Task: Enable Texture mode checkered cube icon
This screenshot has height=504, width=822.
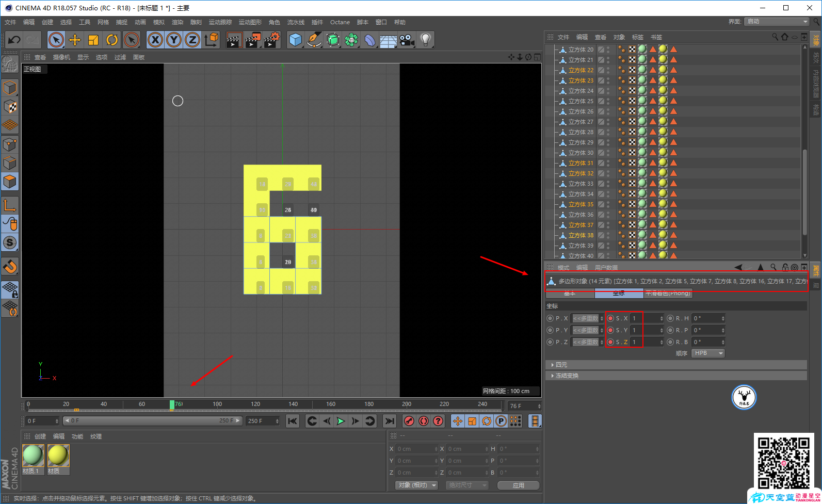Action: pos(10,106)
